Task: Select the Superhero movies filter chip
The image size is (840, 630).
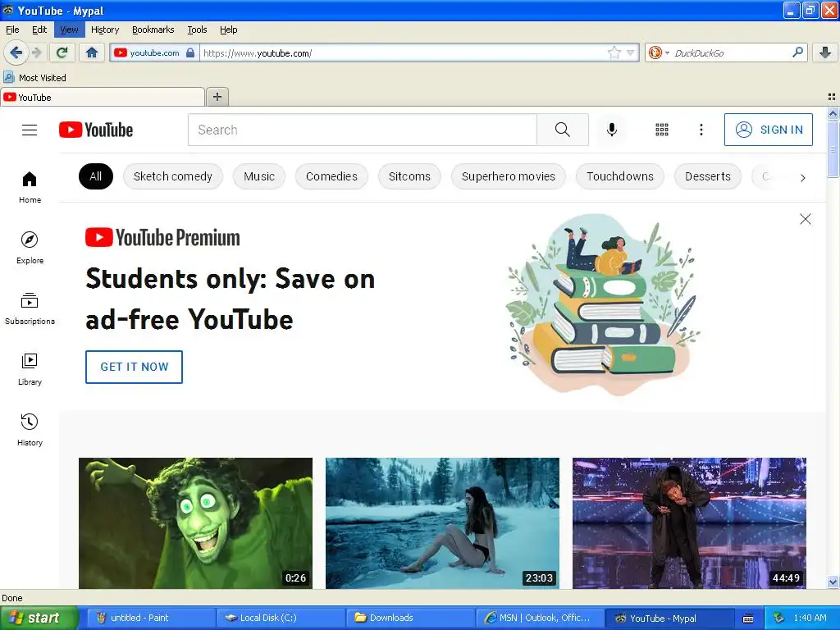Action: pos(509,176)
